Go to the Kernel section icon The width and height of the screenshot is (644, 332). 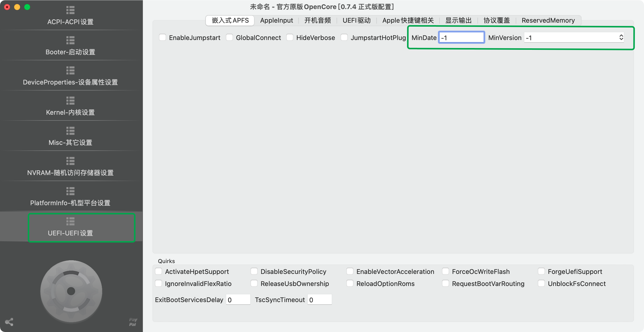[x=70, y=101]
